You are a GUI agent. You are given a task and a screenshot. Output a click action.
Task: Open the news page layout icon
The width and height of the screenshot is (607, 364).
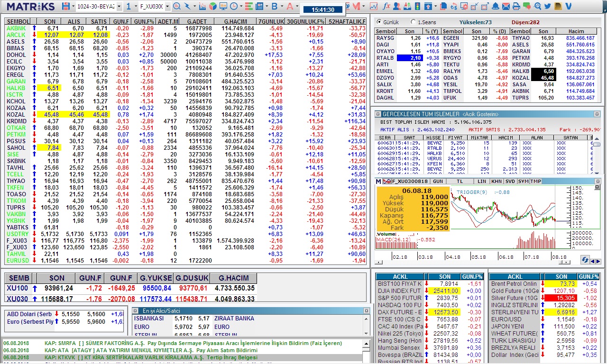(259, 6)
